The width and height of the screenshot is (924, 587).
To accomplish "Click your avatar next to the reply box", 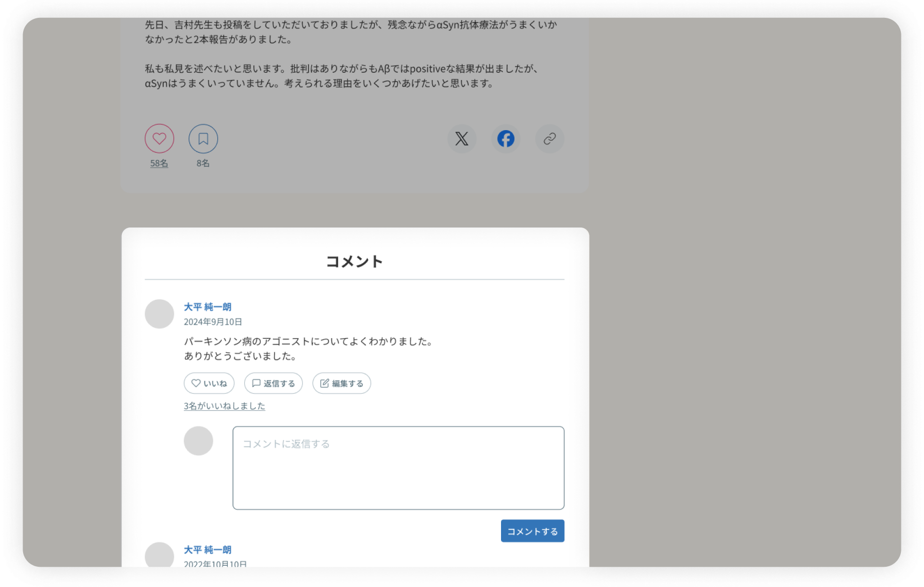I will [198, 440].
